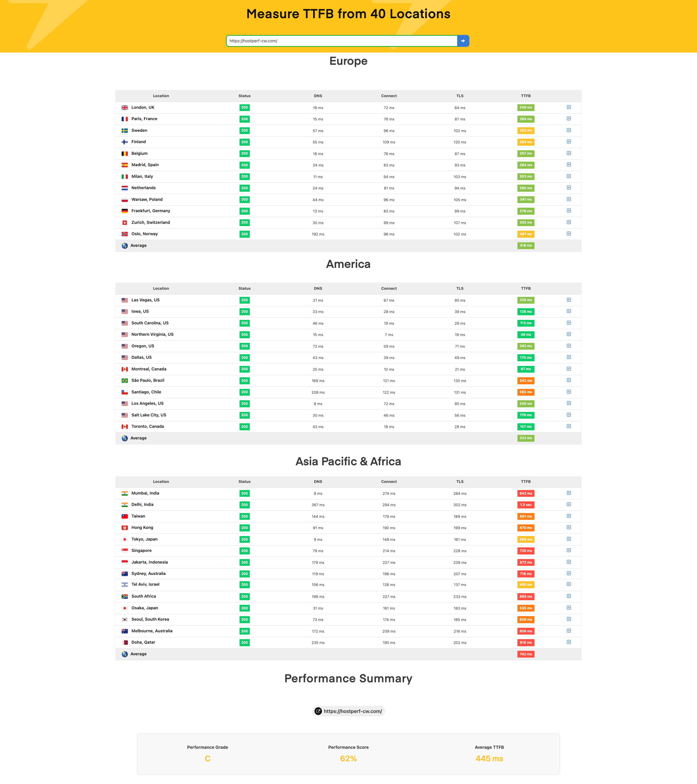Click plus icon for Santiago, Chile
This screenshot has height=784, width=697.
click(x=569, y=392)
